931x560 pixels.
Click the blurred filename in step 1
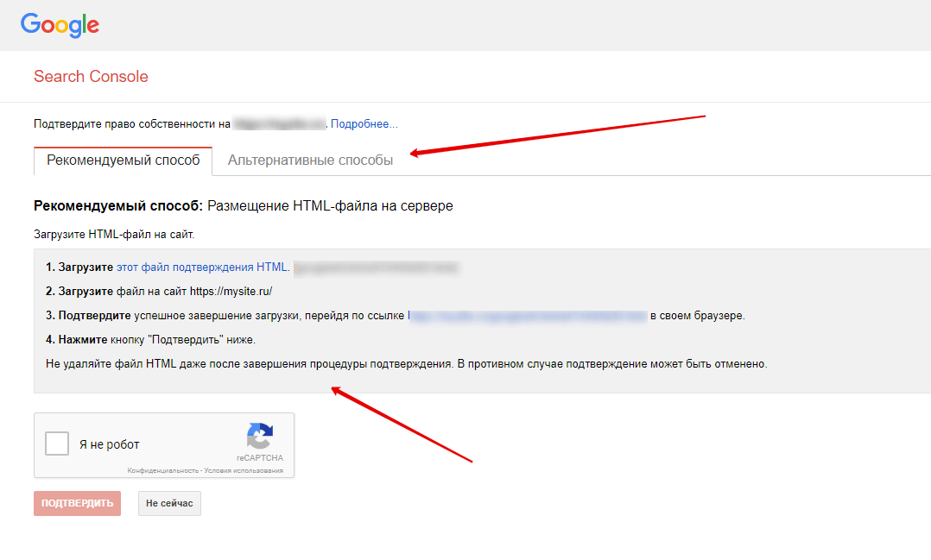[375, 268]
